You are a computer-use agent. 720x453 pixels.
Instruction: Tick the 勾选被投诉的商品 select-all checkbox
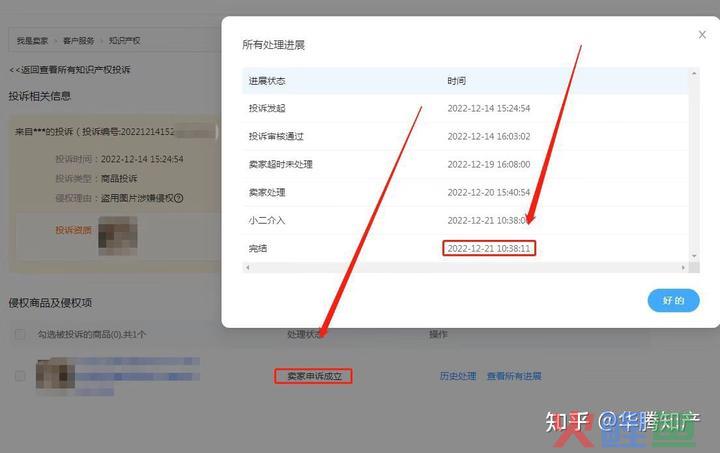tap(20, 334)
